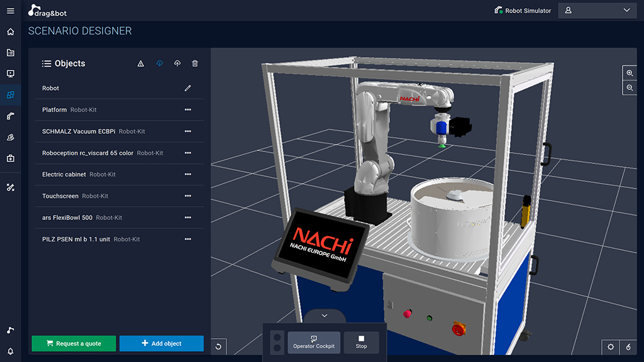The width and height of the screenshot is (644, 362).
Task: Click the NACHI touchscreen model in the scene
Action: pyautogui.click(x=321, y=248)
